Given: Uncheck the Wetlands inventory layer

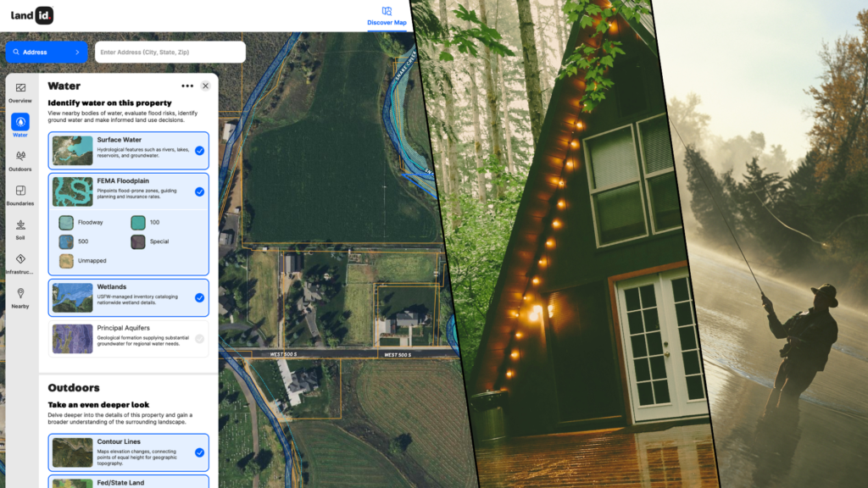Looking at the screenshot, I should [x=200, y=298].
